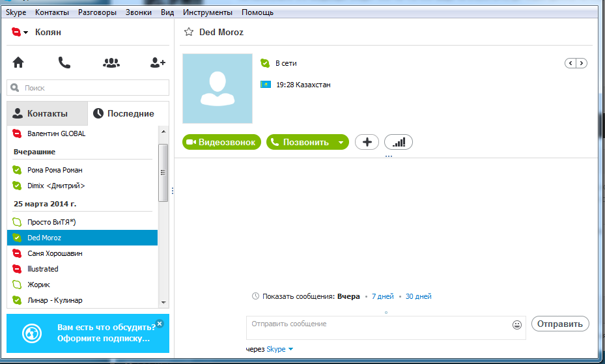Select contact Жорик

[x=83, y=285]
